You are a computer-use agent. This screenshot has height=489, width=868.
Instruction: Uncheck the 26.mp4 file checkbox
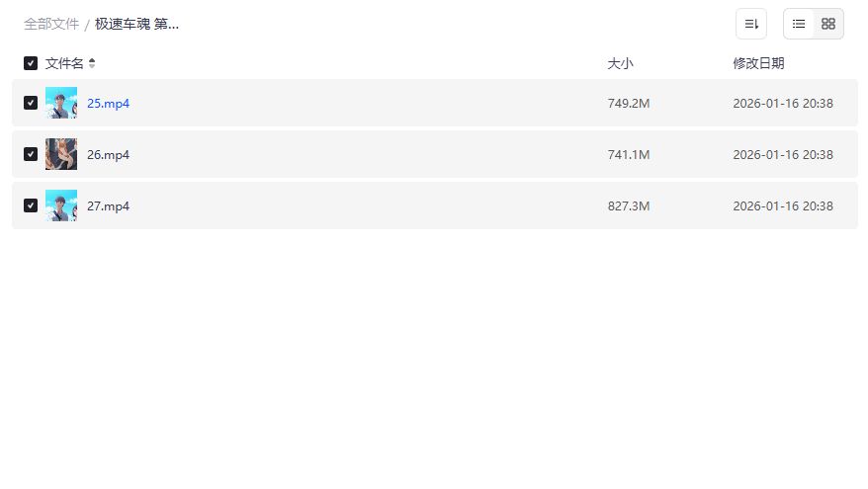(31, 154)
